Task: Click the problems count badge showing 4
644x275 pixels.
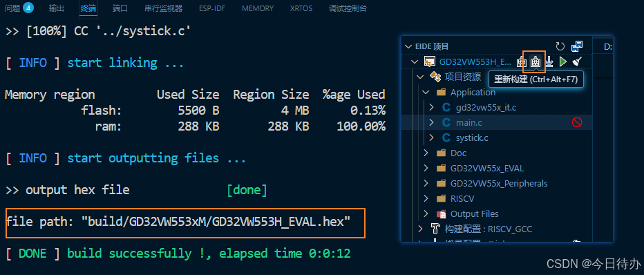Action: click(x=28, y=8)
